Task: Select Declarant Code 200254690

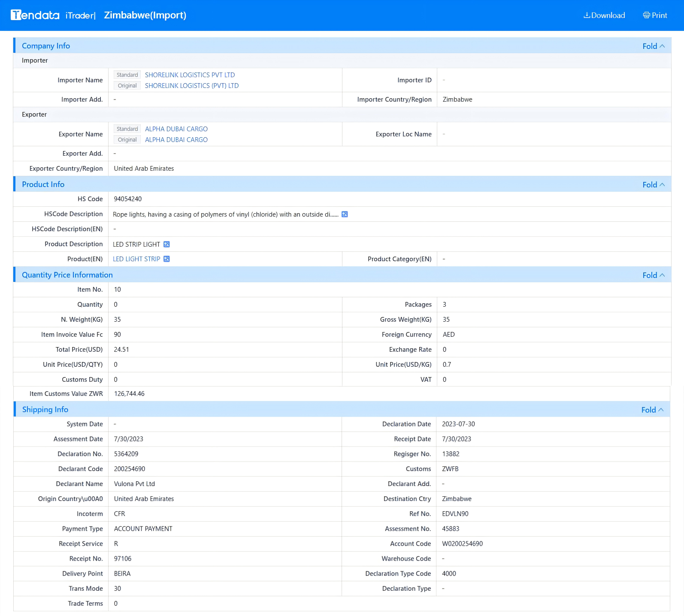Action: pyautogui.click(x=130, y=469)
